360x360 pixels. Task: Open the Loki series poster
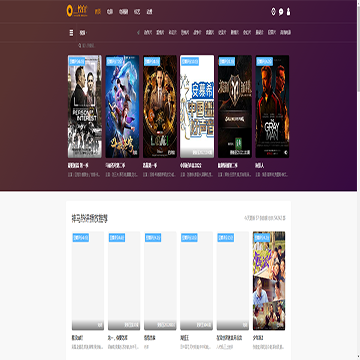pos(160,106)
